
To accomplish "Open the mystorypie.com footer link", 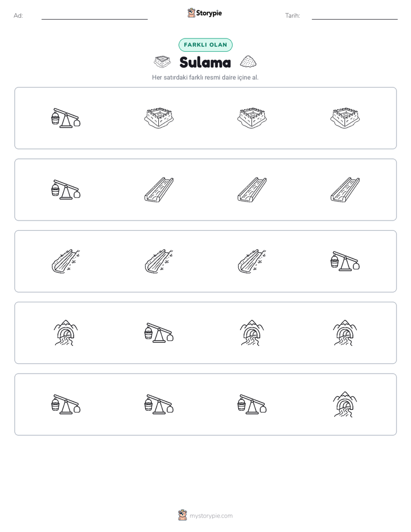I will click(211, 516).
